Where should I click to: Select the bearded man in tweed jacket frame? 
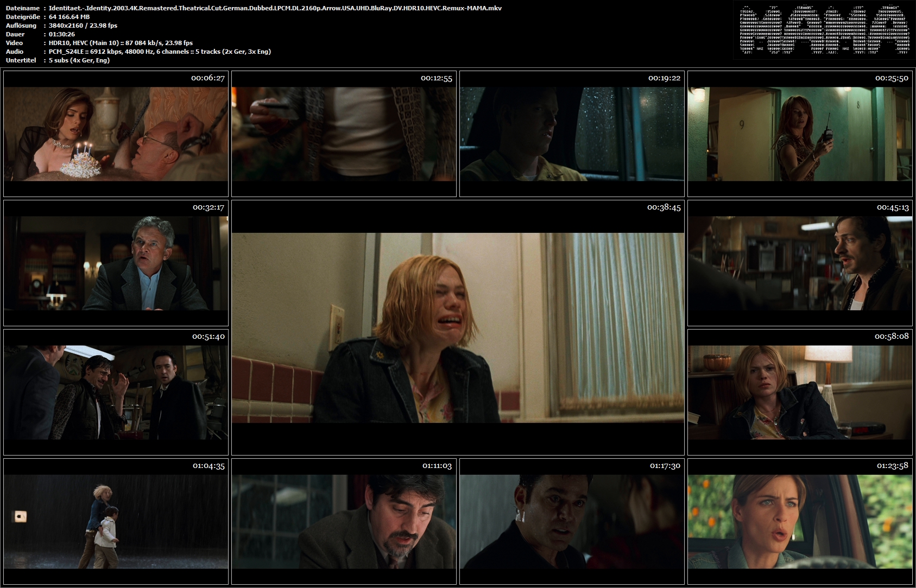point(344,522)
